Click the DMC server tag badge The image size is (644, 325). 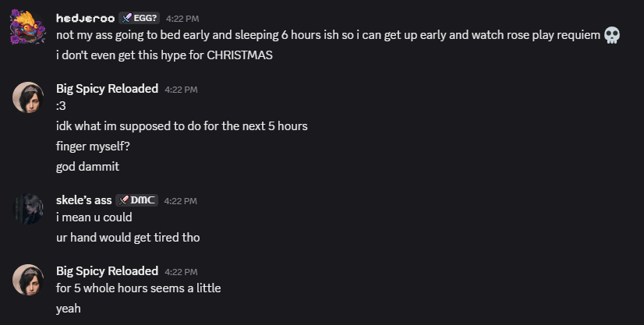point(137,200)
